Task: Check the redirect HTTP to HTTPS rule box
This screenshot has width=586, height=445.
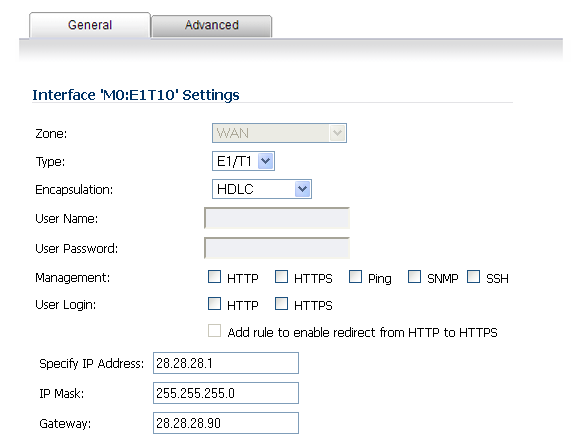Action: click(x=215, y=331)
